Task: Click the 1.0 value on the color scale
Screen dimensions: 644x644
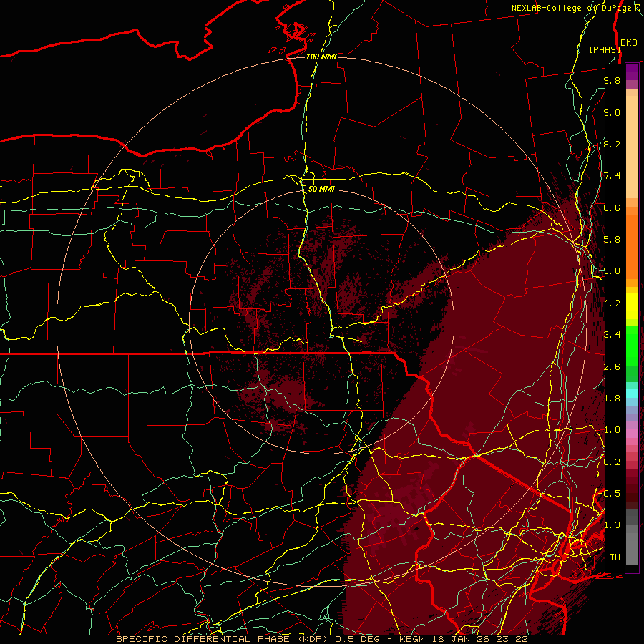Action: pos(612,430)
